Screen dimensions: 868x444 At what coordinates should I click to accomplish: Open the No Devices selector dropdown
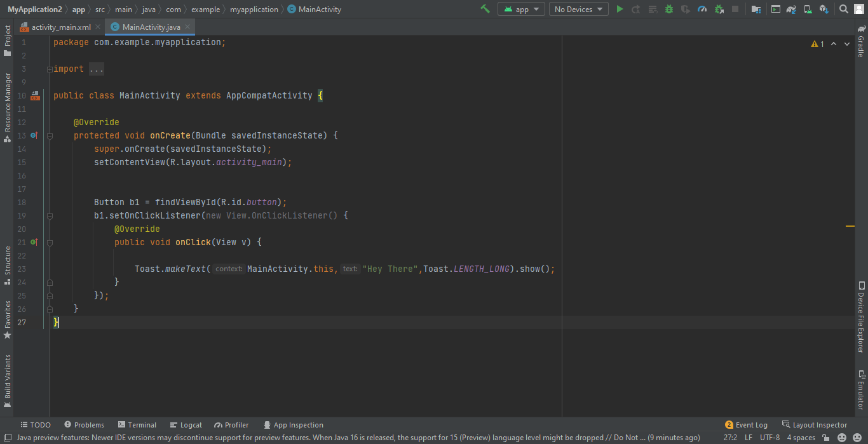click(578, 9)
